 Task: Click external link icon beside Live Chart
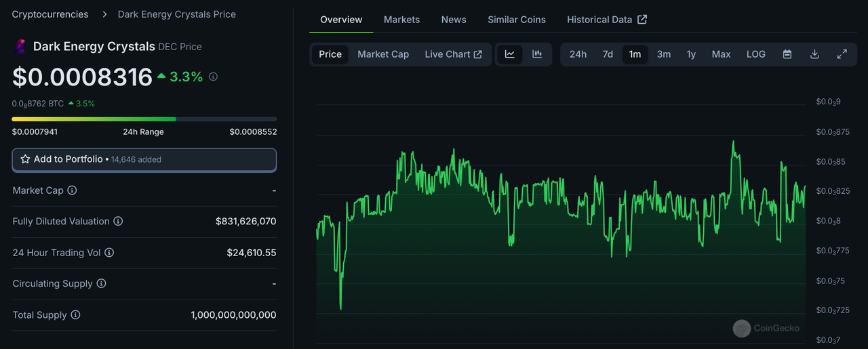click(478, 54)
